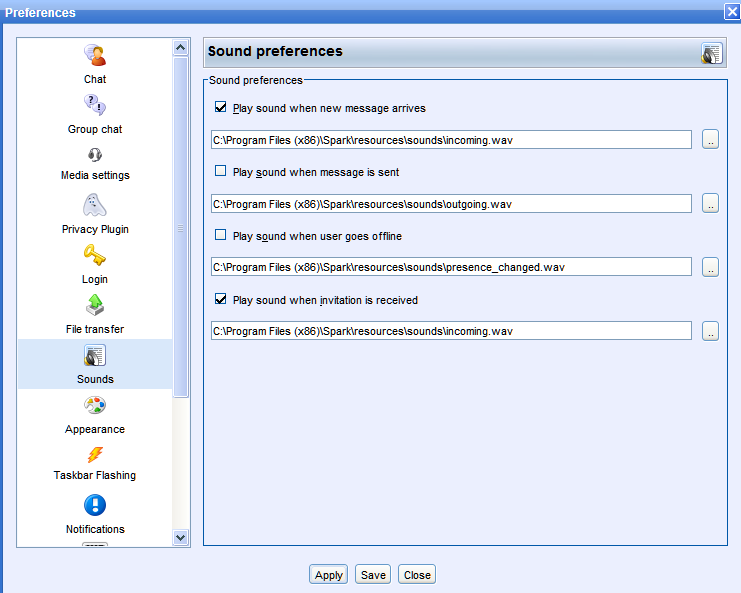Image resolution: width=741 pixels, height=593 pixels.
Task: Open Login key icon
Action: (x=95, y=255)
